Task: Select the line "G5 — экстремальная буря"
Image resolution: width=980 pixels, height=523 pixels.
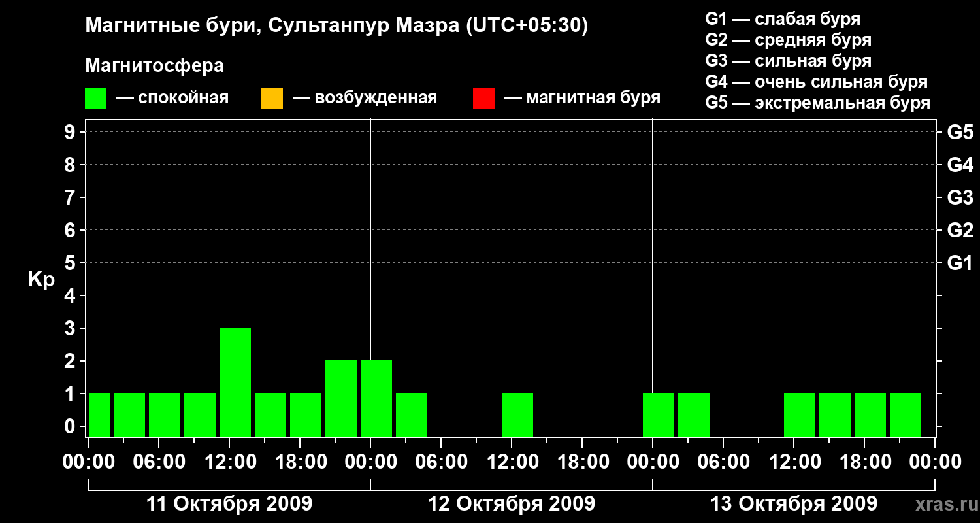Action: pos(818,103)
